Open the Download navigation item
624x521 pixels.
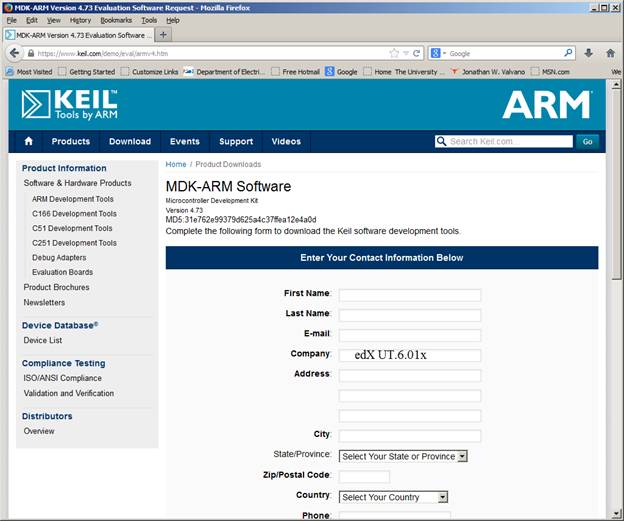pyautogui.click(x=130, y=141)
